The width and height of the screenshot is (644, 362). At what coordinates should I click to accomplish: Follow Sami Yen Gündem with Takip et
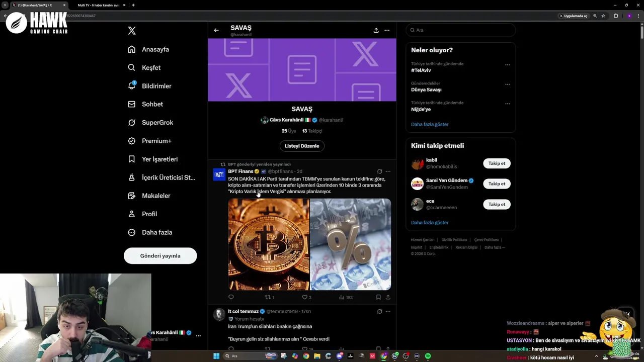point(497,184)
